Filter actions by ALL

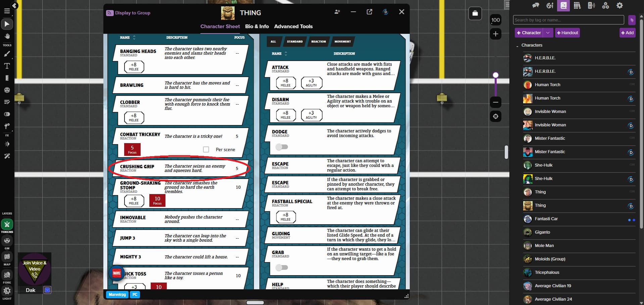(273, 42)
